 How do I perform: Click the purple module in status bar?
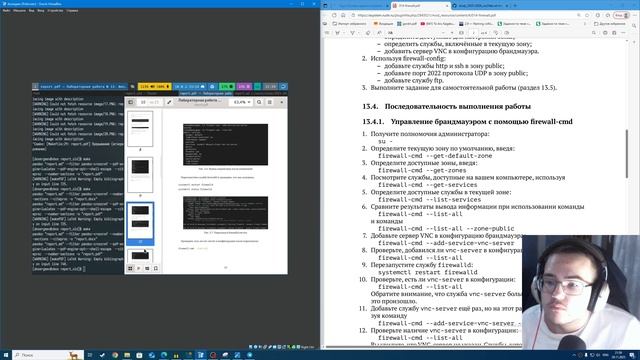(x=244, y=87)
